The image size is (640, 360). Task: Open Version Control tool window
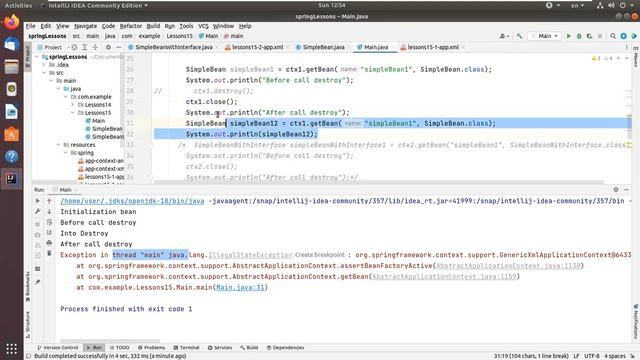click(x=58, y=348)
